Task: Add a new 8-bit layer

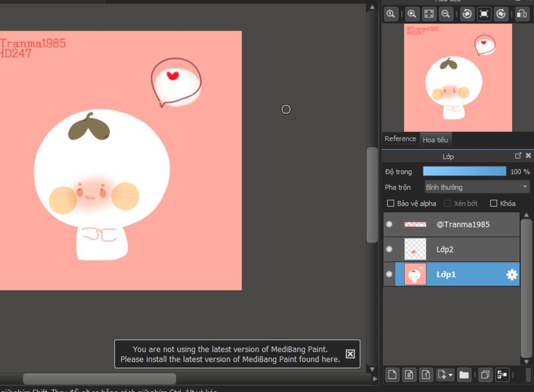Action: coord(409,375)
